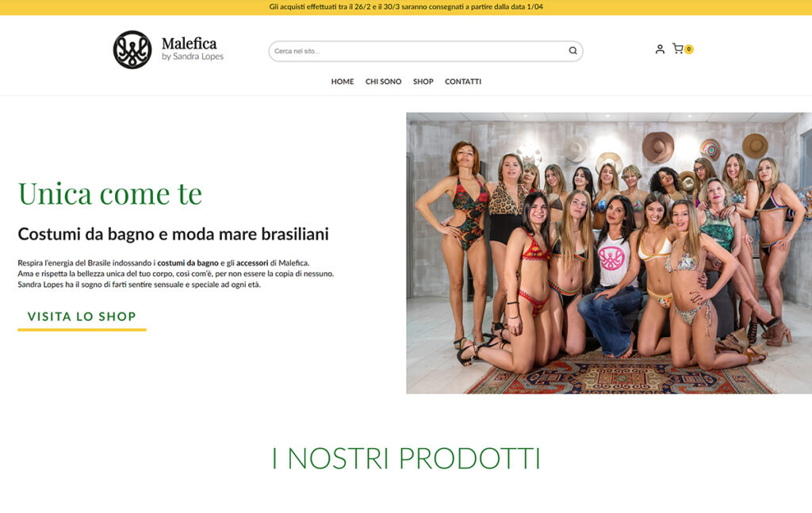Click the group swimwear hero photo
This screenshot has width=812, height=513.
tap(609, 253)
